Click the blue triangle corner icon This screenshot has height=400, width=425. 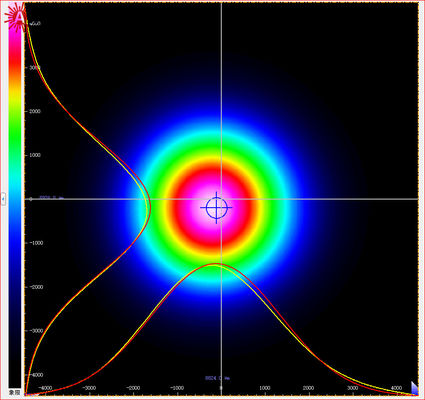tap(414, 388)
